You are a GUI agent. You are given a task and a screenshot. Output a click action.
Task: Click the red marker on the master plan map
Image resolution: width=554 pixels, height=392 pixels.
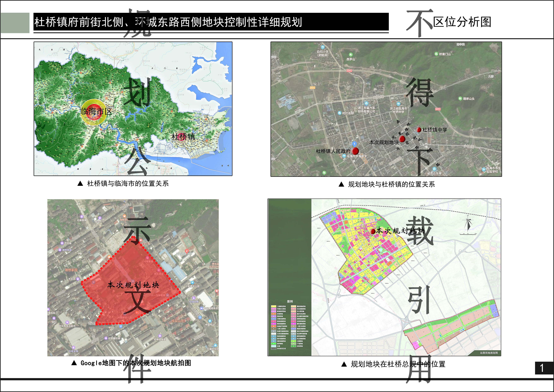click(x=373, y=231)
